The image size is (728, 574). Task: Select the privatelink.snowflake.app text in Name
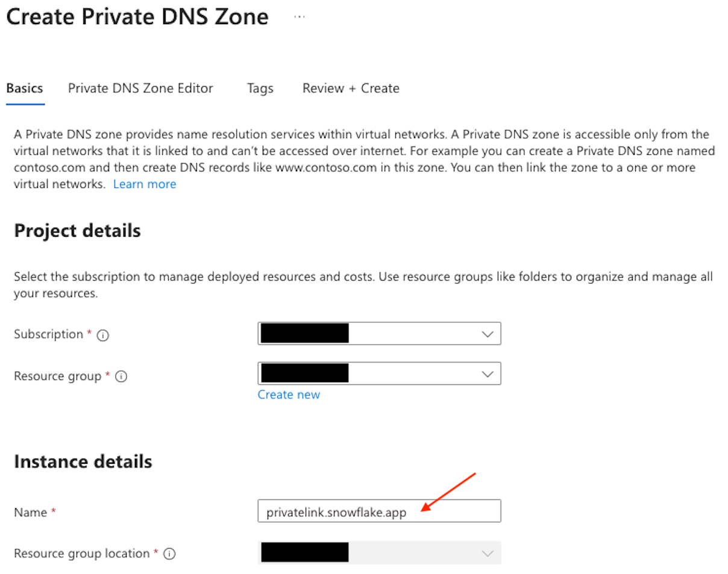pos(336,511)
